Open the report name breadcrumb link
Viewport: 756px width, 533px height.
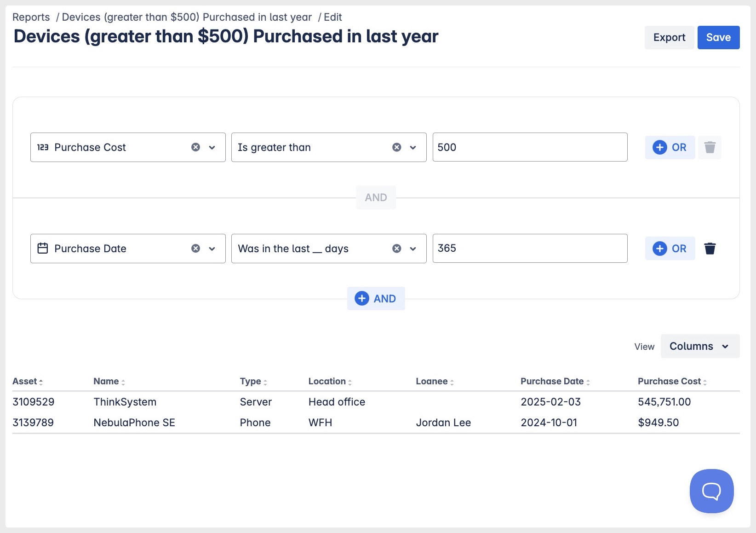[x=187, y=17]
